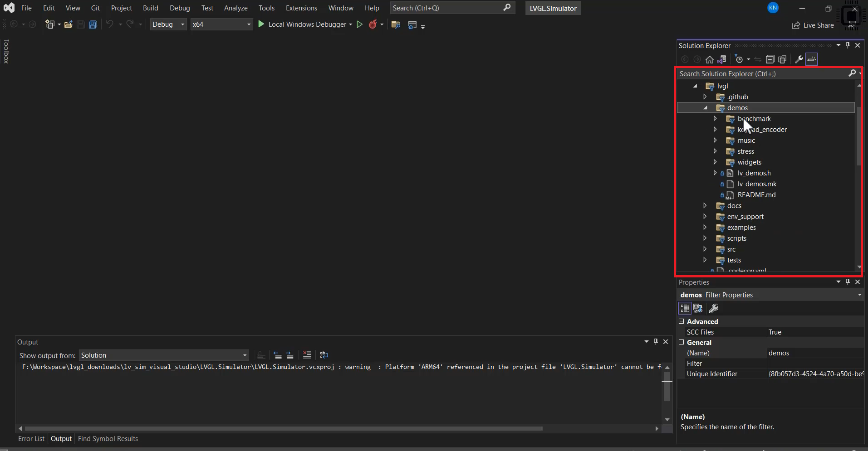Click the Solution Explorer Home icon
This screenshot has height=451, width=868.
pos(710,59)
